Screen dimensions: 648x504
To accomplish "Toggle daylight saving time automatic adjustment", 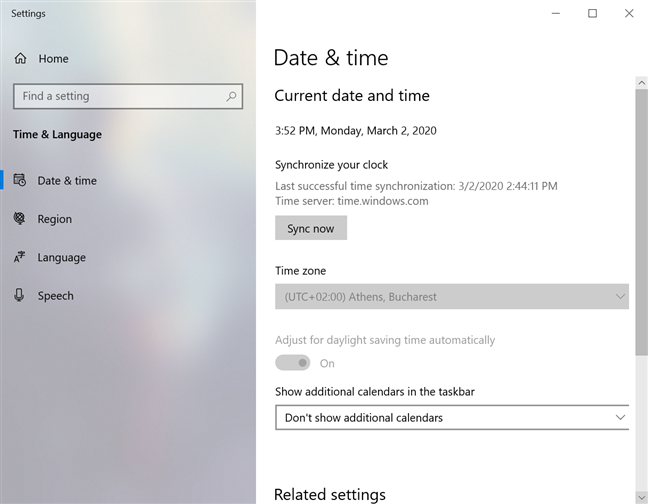I will pos(293,363).
